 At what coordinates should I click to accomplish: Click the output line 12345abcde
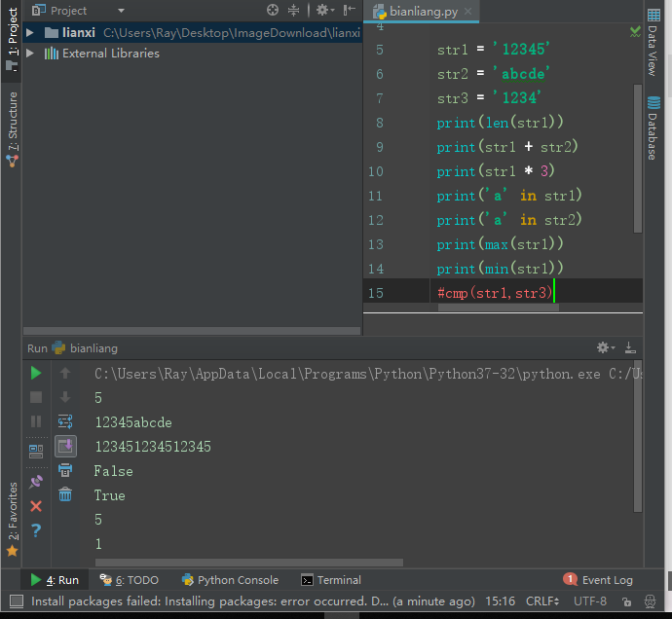[x=133, y=422]
